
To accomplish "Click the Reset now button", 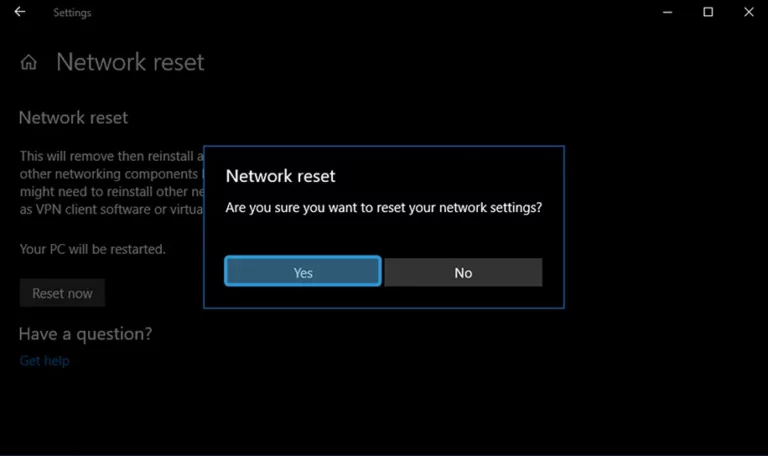I will (x=62, y=293).
